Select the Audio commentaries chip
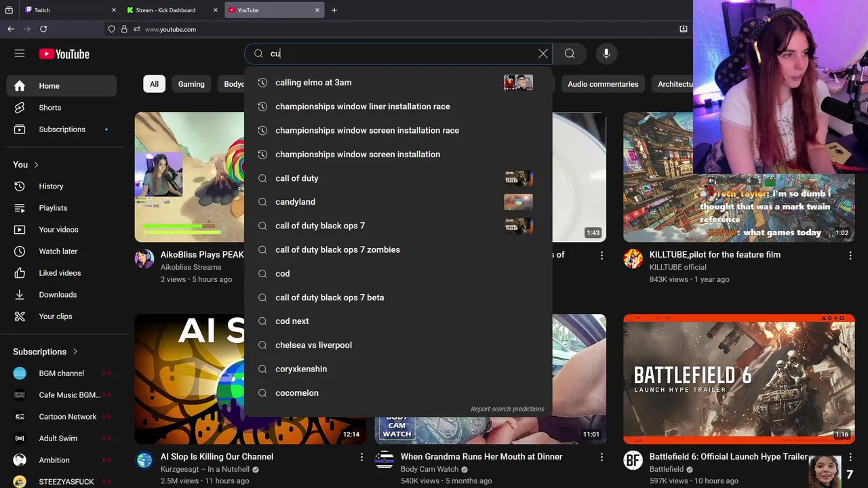Viewport: 868px width, 488px height. point(603,84)
